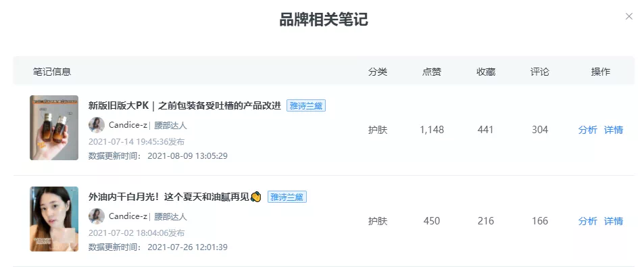Click the serum bottles note thumbnail
The image size is (644, 267).
54,128
